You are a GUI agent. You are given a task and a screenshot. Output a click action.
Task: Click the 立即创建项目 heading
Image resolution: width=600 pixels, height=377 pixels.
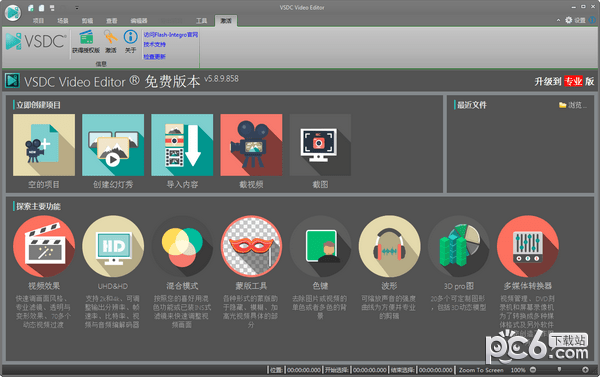pyautogui.click(x=38, y=105)
